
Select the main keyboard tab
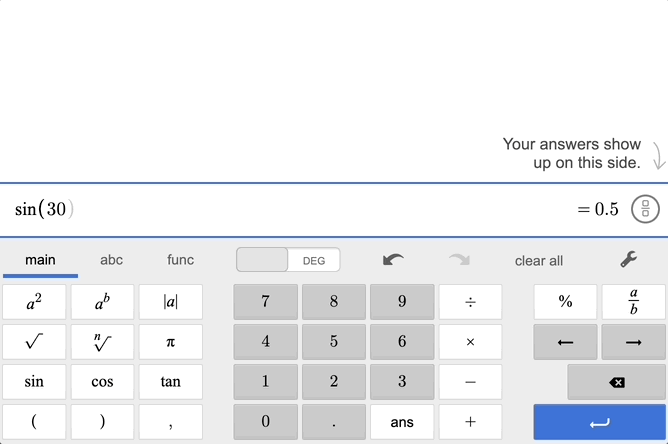coord(40,260)
